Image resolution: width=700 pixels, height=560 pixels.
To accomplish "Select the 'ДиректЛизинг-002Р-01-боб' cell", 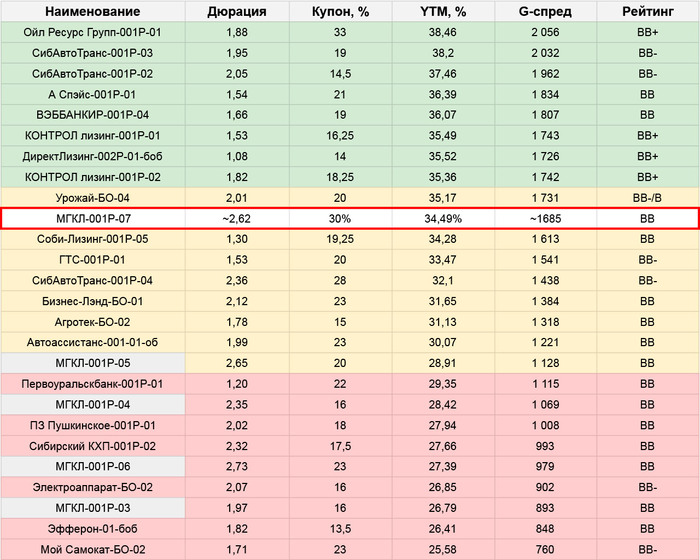I will coord(93,156).
